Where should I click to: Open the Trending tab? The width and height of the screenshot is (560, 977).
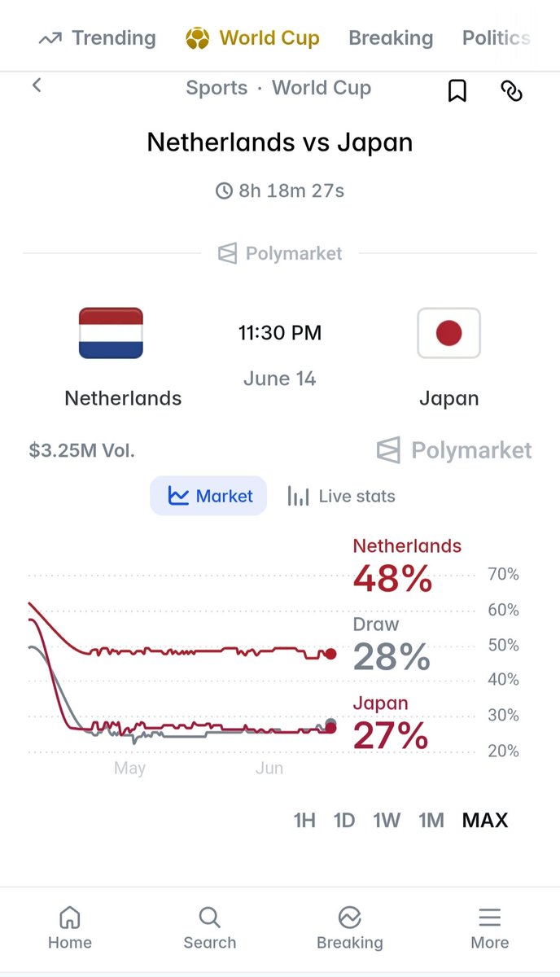[x=97, y=37]
